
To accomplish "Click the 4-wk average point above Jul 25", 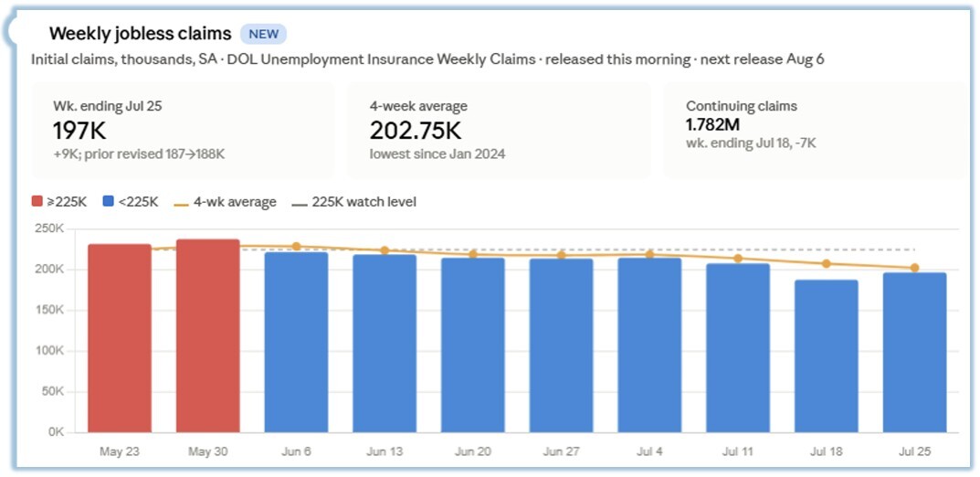I will point(914,268).
